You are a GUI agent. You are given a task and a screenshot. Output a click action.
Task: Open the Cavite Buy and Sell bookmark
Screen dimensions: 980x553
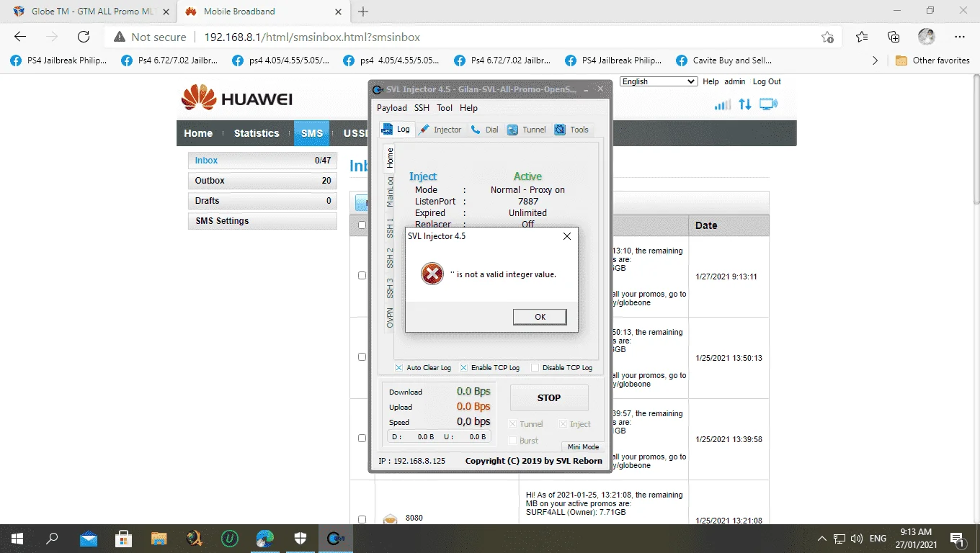click(725, 60)
